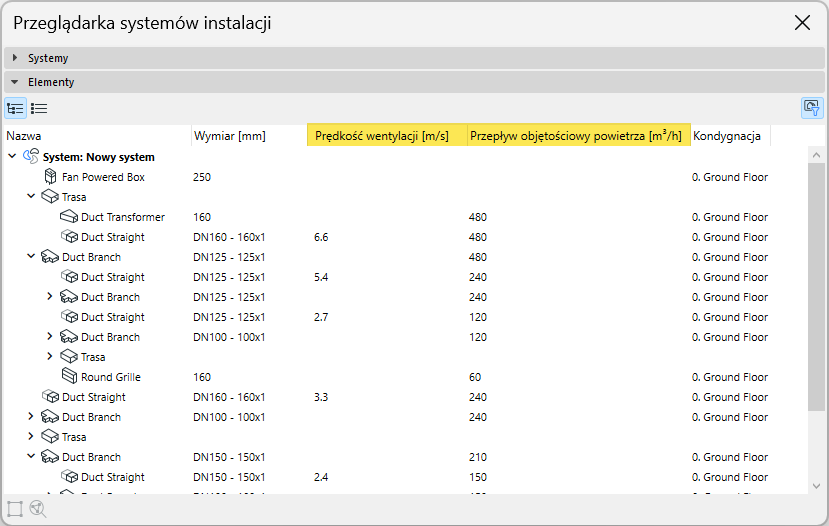Click airflow value 210 of Duct Branch
The height and width of the screenshot is (526, 829).
pyautogui.click(x=477, y=457)
